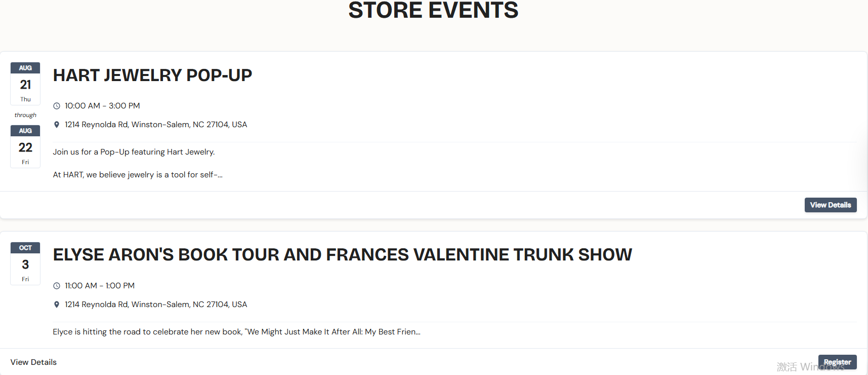868x375 pixels.
Task: Click the Elyse Aron event address text
Action: 156,305
